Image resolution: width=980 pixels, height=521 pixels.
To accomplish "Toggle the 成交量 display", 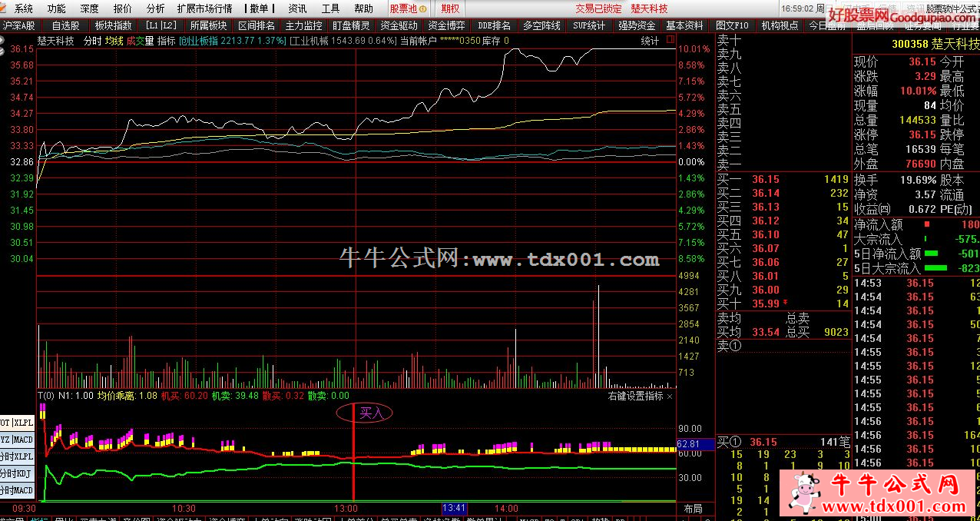I will [140, 41].
